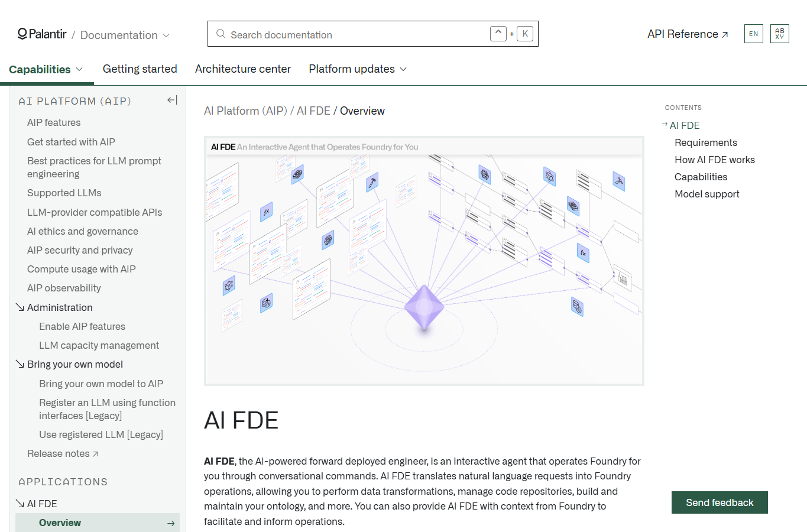The image size is (807, 532).
Task: Open AIP features page
Action: click(54, 122)
